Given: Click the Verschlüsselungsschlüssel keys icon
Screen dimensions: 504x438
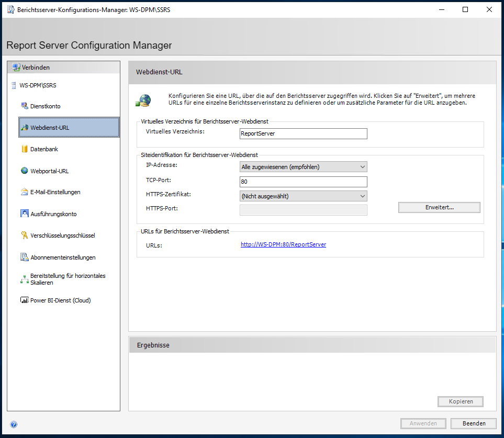Looking at the screenshot, I should [25, 235].
